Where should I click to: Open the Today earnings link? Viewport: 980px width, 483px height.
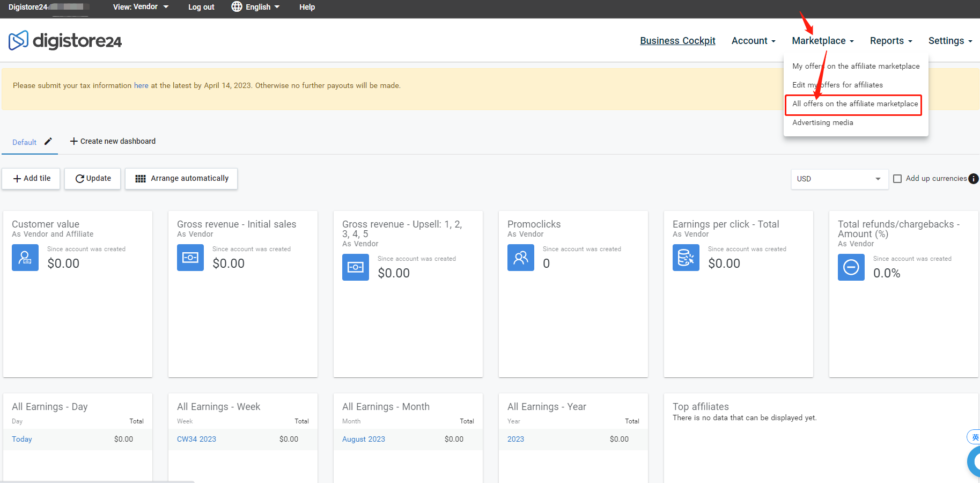[x=22, y=439]
